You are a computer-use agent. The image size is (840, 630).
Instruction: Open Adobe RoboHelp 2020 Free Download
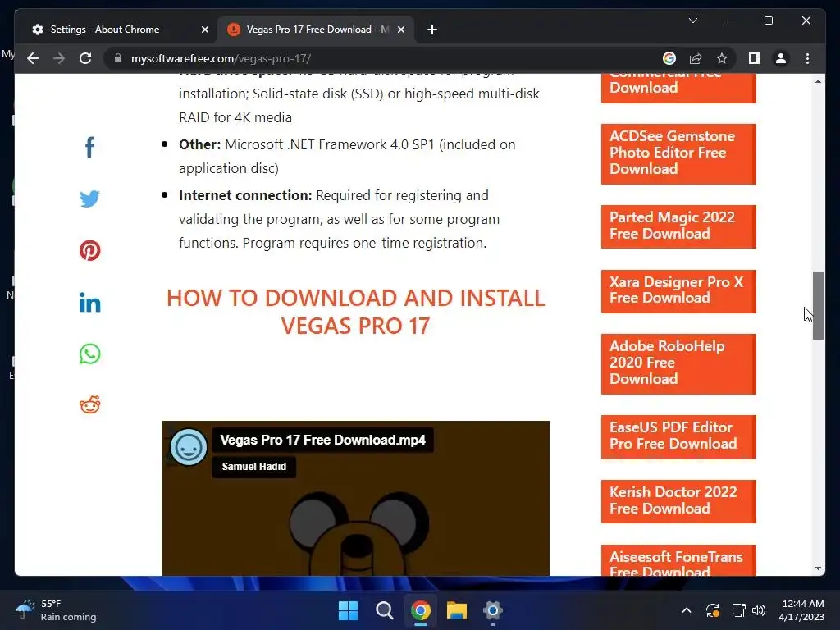678,363
